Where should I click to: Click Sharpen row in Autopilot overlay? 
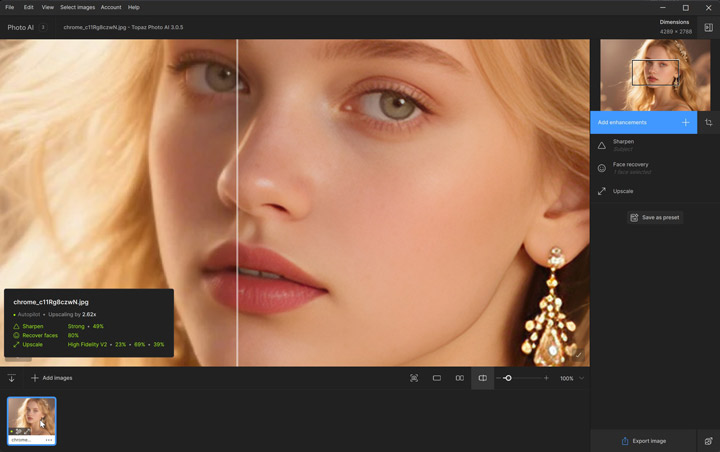click(x=89, y=326)
